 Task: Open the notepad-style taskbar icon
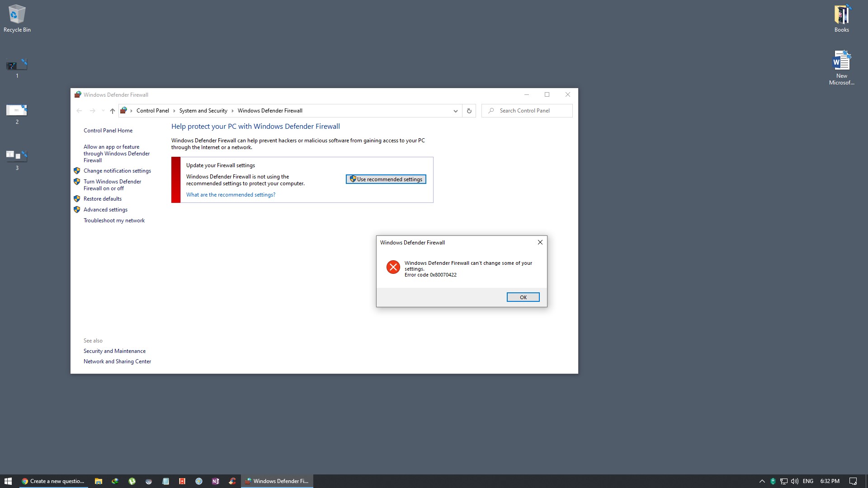[x=165, y=481]
